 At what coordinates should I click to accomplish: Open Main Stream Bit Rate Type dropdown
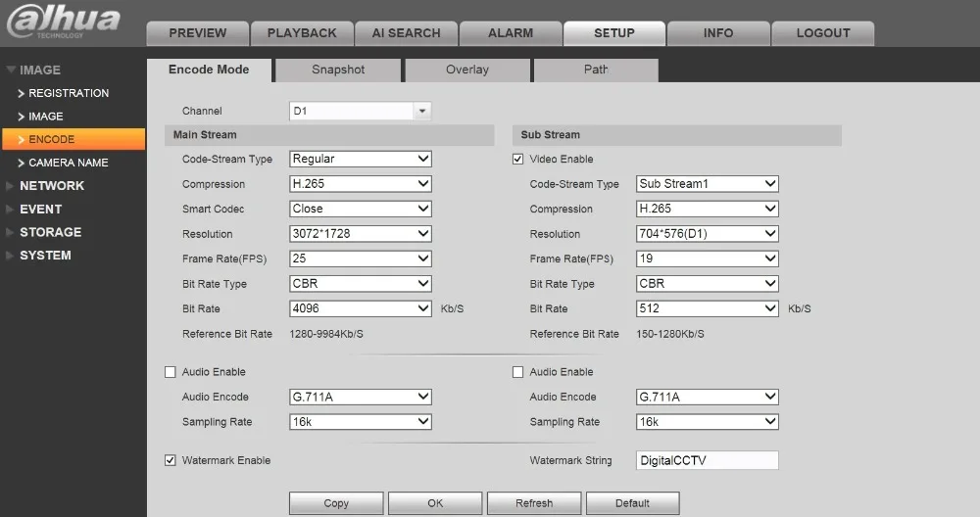tap(361, 284)
